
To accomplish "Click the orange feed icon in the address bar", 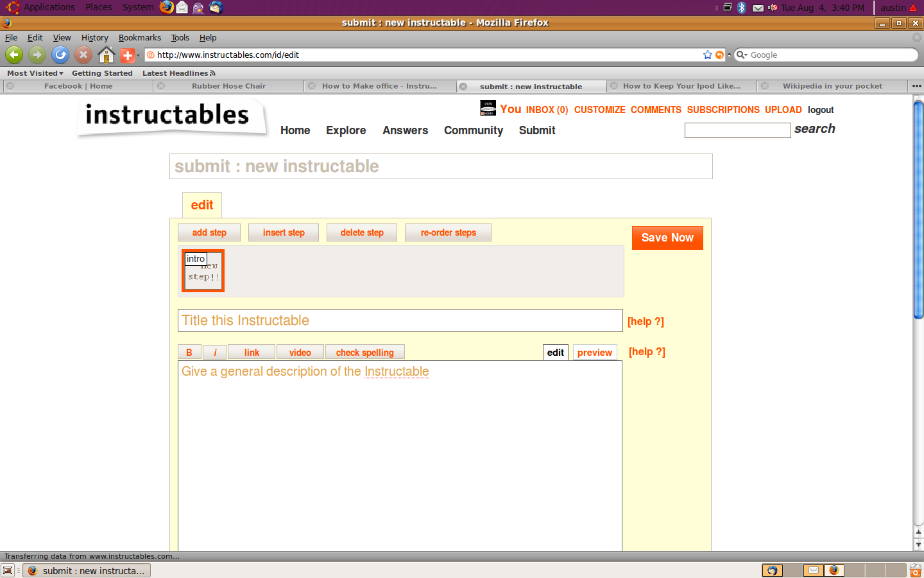I will pyautogui.click(x=720, y=55).
